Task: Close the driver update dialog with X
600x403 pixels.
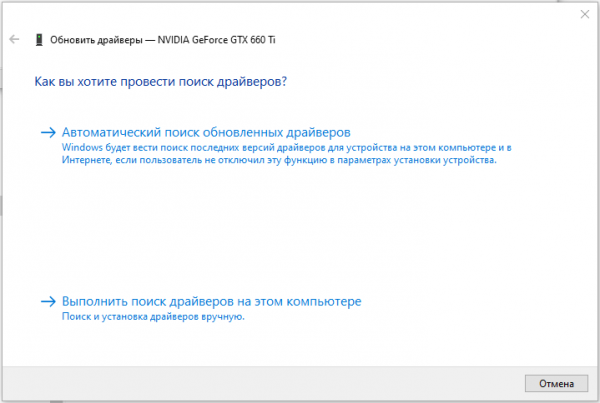Action: tap(585, 15)
